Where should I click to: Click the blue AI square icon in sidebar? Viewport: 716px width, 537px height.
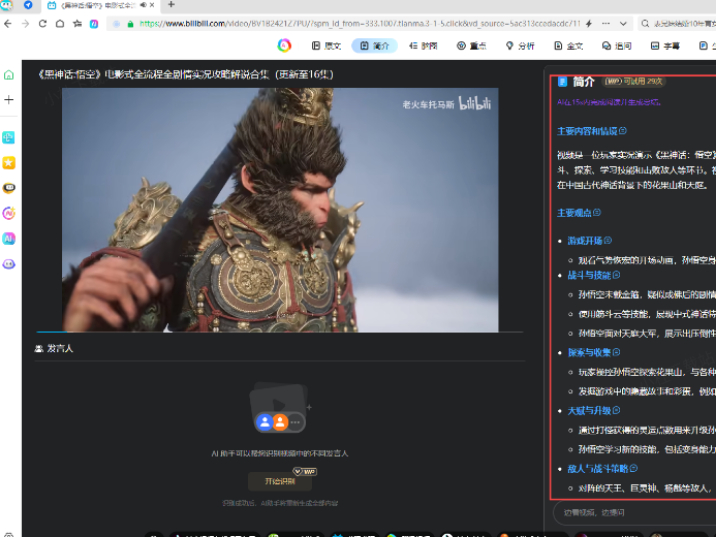click(9, 238)
